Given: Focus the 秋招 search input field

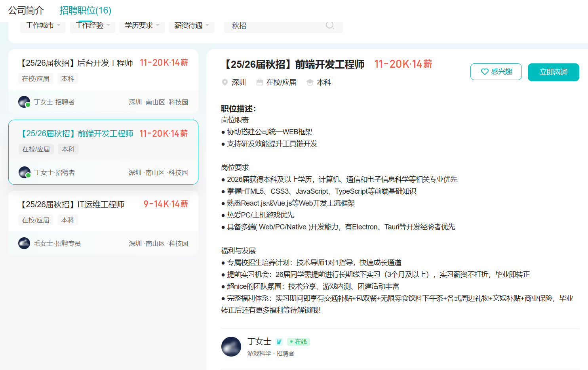Looking at the screenshot, I should point(277,26).
